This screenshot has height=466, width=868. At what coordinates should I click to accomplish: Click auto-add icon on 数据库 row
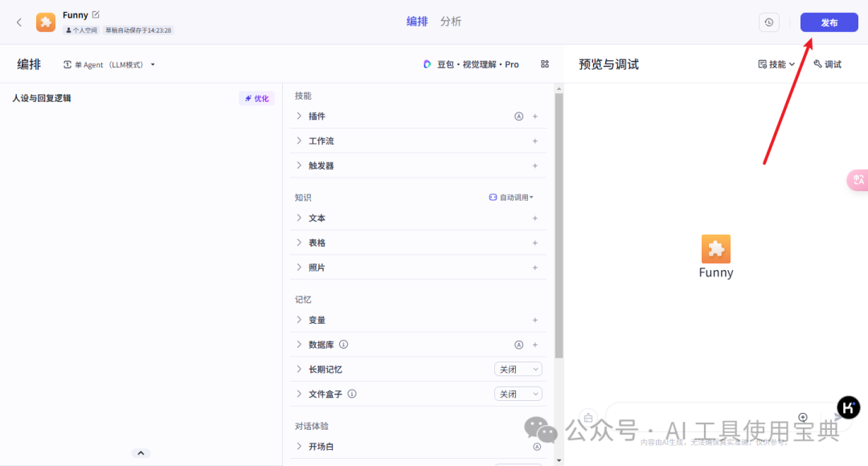pos(518,345)
